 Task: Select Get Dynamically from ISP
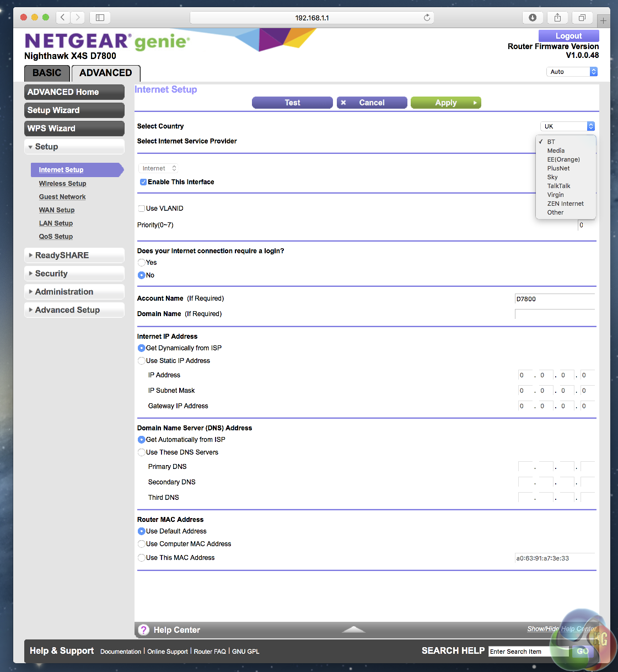142,348
